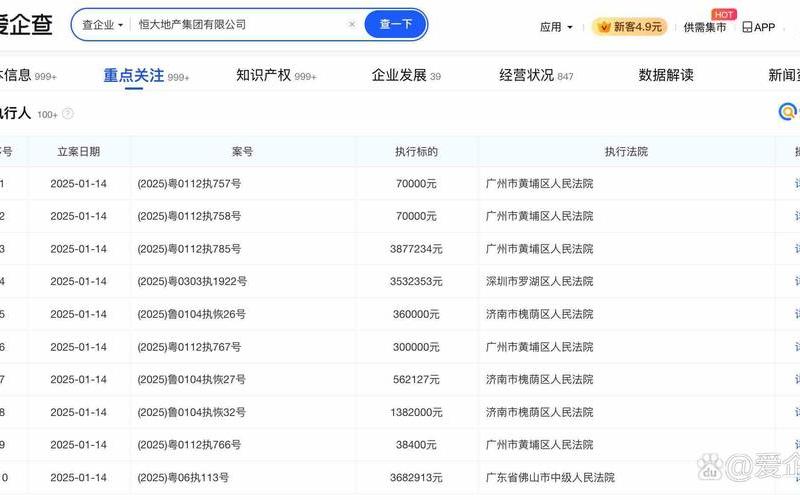800x500 pixels.
Task: Click 济南市槐荫区人民法院 in the 360000元 row
Action: point(540,314)
